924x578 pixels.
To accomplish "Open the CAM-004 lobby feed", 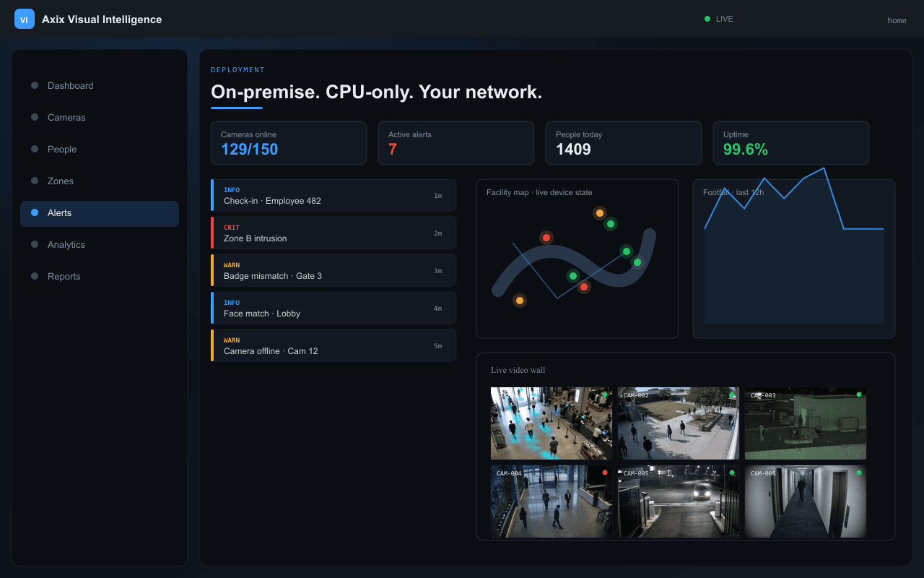I will [552, 501].
